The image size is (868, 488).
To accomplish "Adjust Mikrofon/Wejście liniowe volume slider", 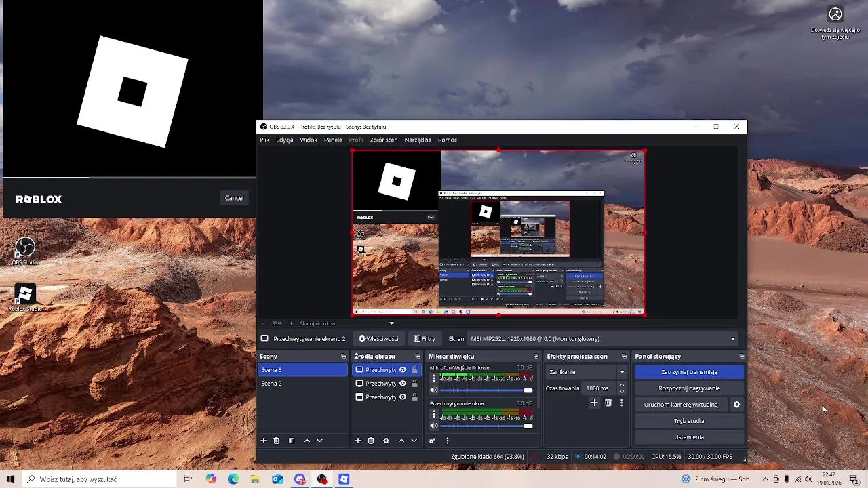I will coord(486,390).
